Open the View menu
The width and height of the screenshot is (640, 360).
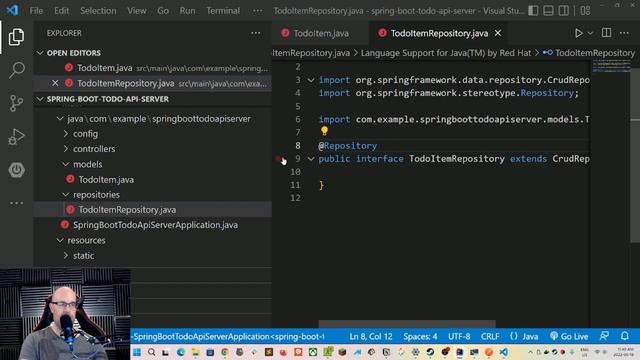136,11
